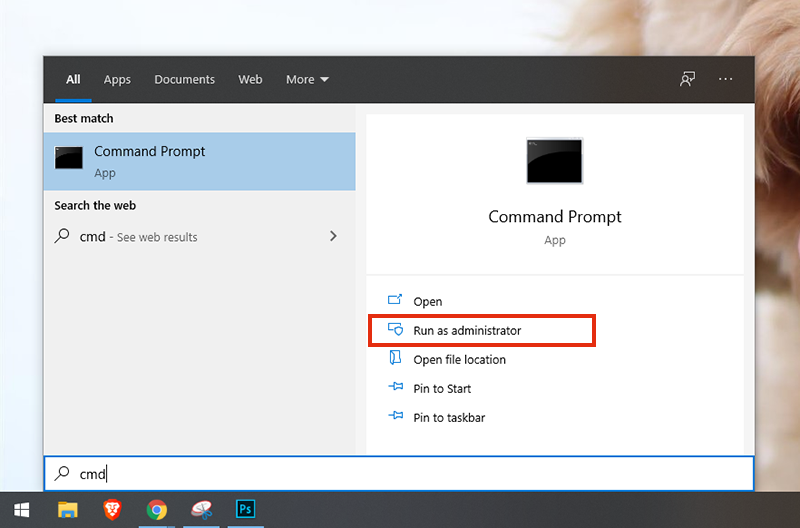Click magnifier icon in search box
800x528 pixels.
point(62,473)
